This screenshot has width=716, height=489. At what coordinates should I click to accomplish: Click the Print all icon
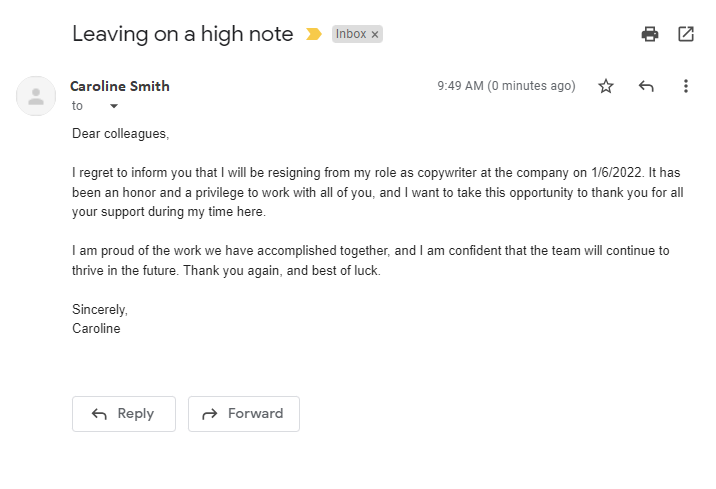click(650, 34)
